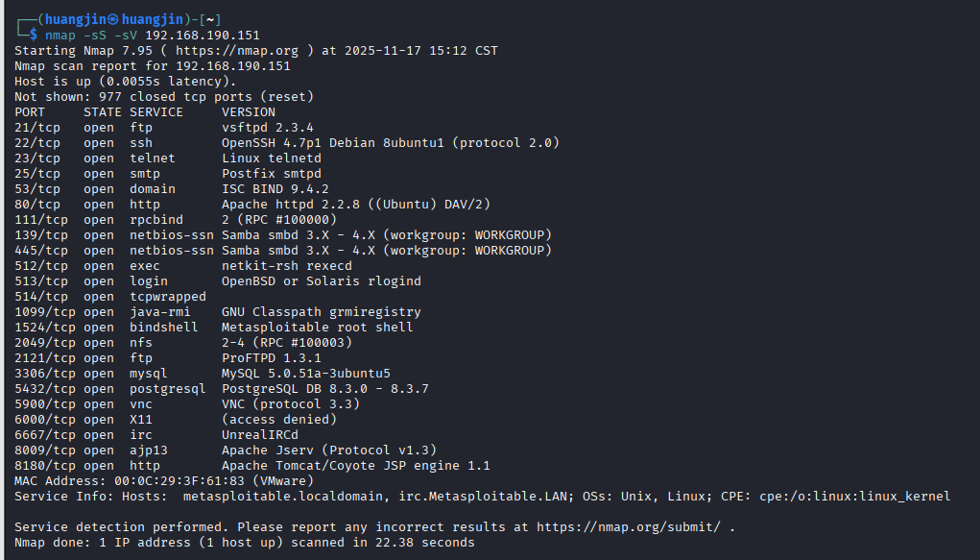Click the https://nmap.org link in header
Image resolution: width=980 pixels, height=560 pixels.
point(237,51)
